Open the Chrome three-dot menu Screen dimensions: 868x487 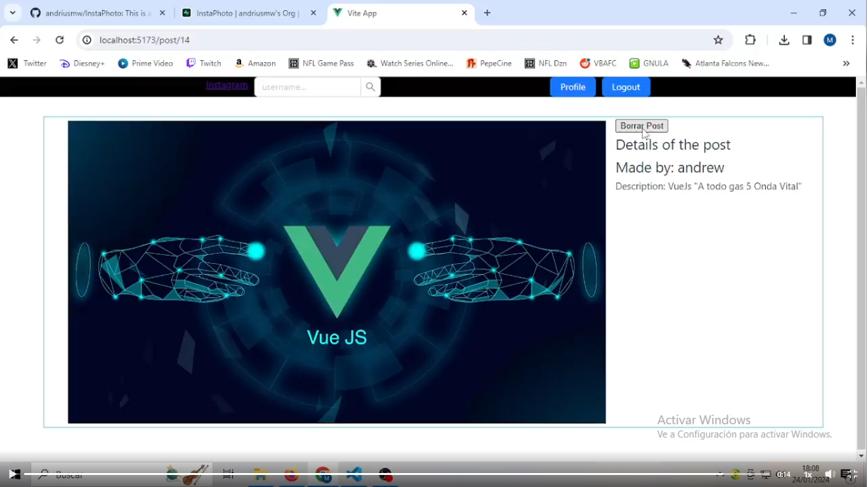pos(853,40)
